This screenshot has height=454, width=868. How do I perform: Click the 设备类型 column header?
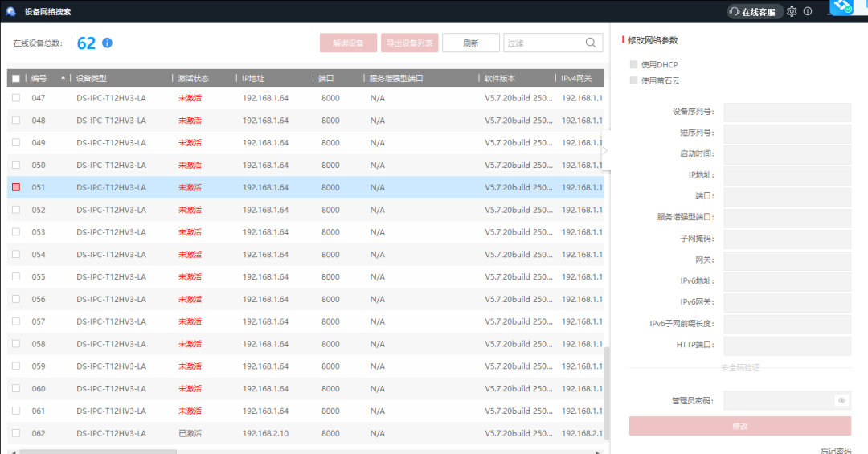pyautogui.click(x=92, y=79)
